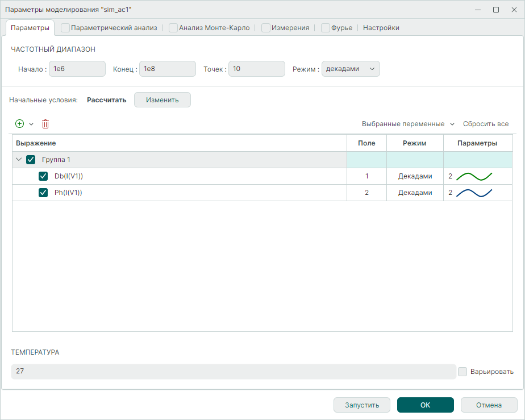The width and height of the screenshot is (525, 420).
Task: Click the red trash delete icon
Action: coord(45,124)
